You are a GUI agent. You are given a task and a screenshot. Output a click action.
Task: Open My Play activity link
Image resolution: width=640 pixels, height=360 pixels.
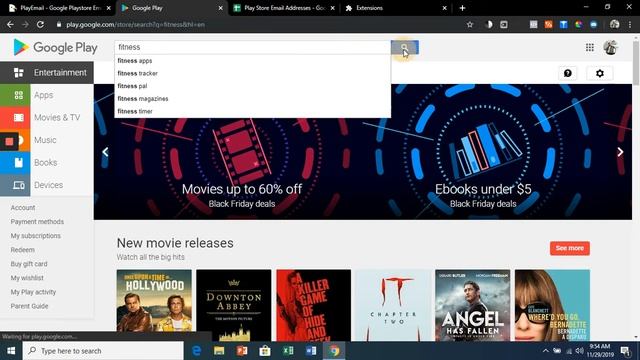[33, 292]
